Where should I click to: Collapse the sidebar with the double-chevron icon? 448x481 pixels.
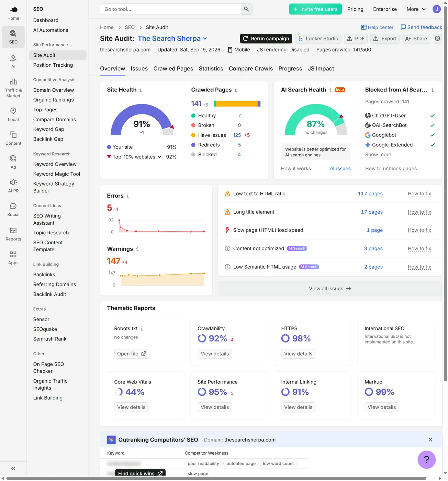pos(13,469)
